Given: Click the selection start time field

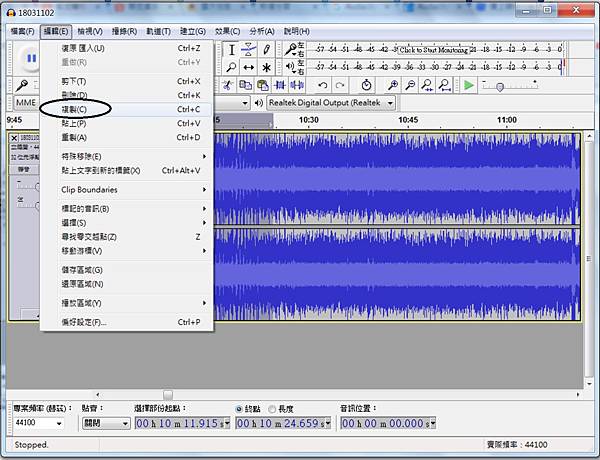Looking at the screenshot, I should coord(181,423).
